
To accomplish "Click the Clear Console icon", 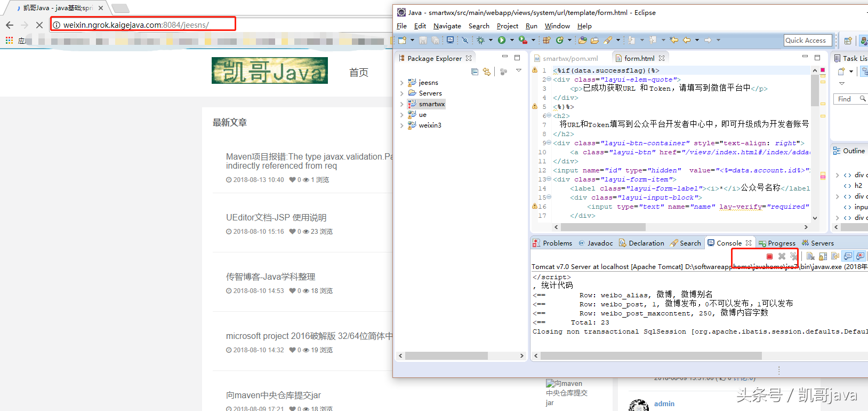I will coord(810,257).
